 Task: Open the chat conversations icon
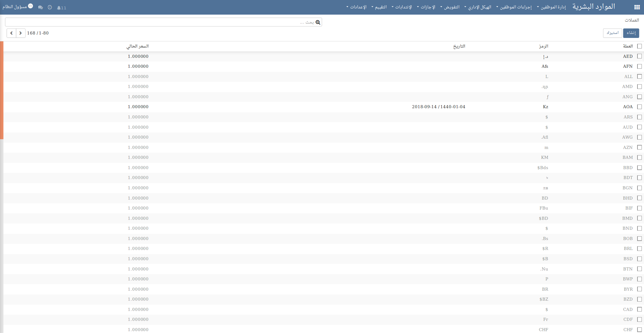(x=40, y=7)
